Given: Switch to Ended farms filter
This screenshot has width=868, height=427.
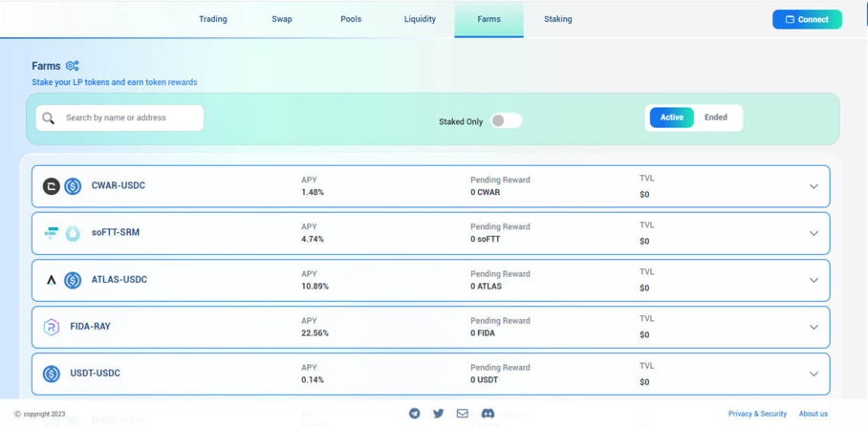Looking at the screenshot, I should pos(715,117).
